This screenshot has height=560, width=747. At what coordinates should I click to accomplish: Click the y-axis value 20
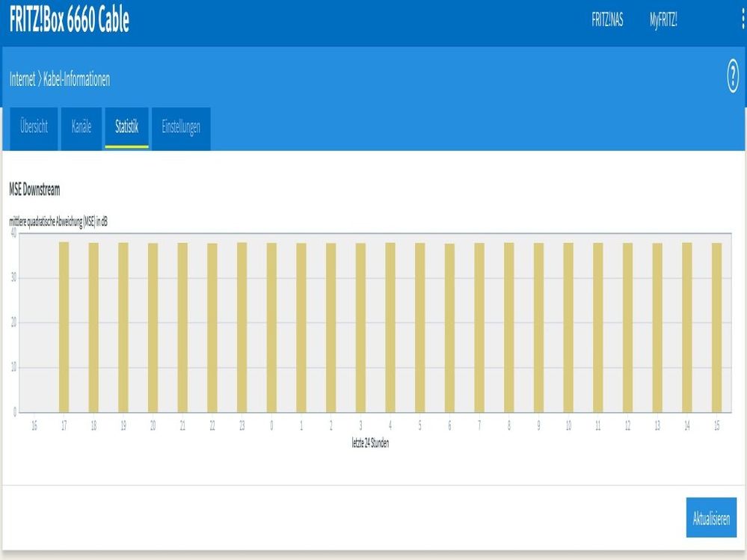pos(13,322)
